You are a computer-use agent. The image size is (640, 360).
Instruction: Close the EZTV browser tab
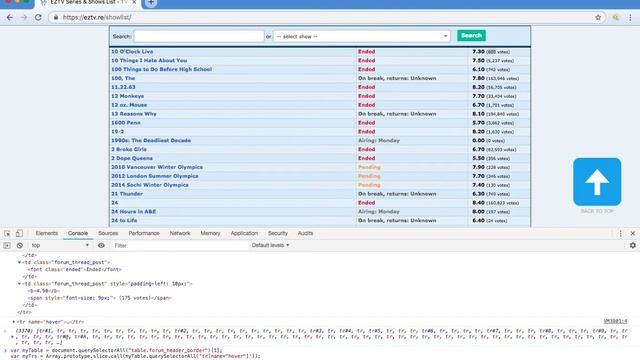[134, 2]
